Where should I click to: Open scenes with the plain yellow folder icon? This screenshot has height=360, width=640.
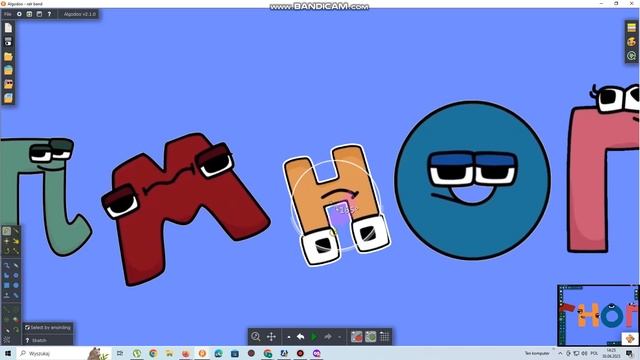coord(8,56)
